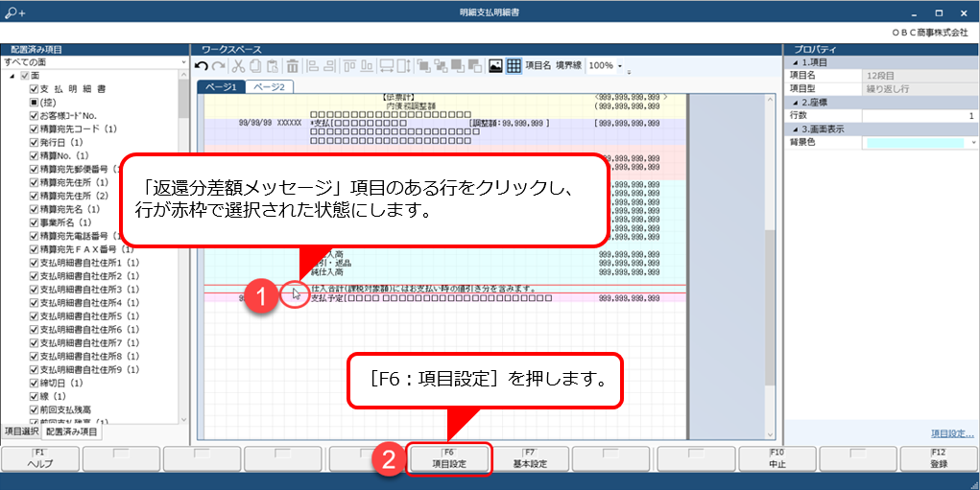Uncheck 前回支払残高 checkbox
This screenshot has width=980, height=490.
pos(35,409)
